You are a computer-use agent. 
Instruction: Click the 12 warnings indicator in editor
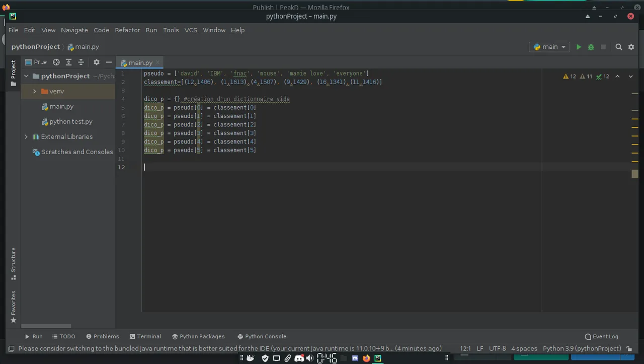570,77
